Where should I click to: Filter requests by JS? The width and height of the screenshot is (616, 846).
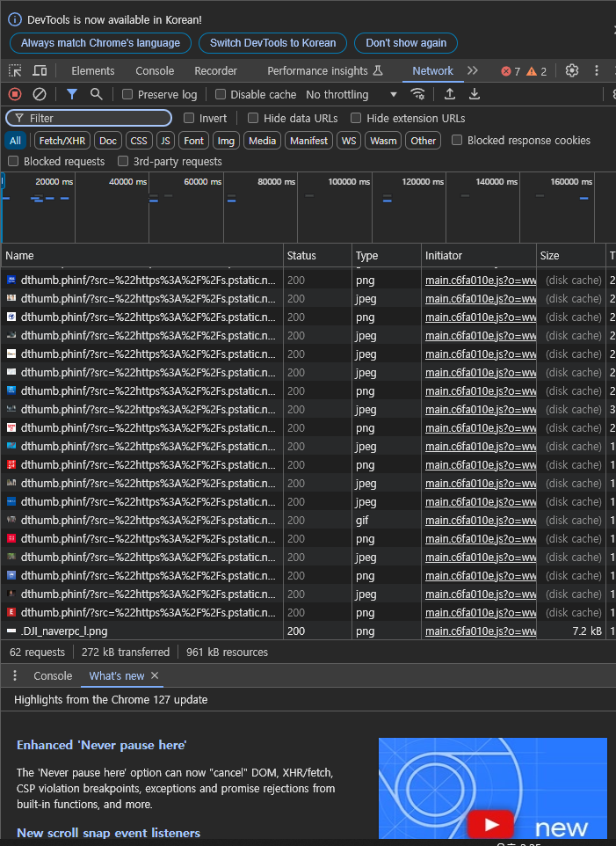[x=165, y=141]
